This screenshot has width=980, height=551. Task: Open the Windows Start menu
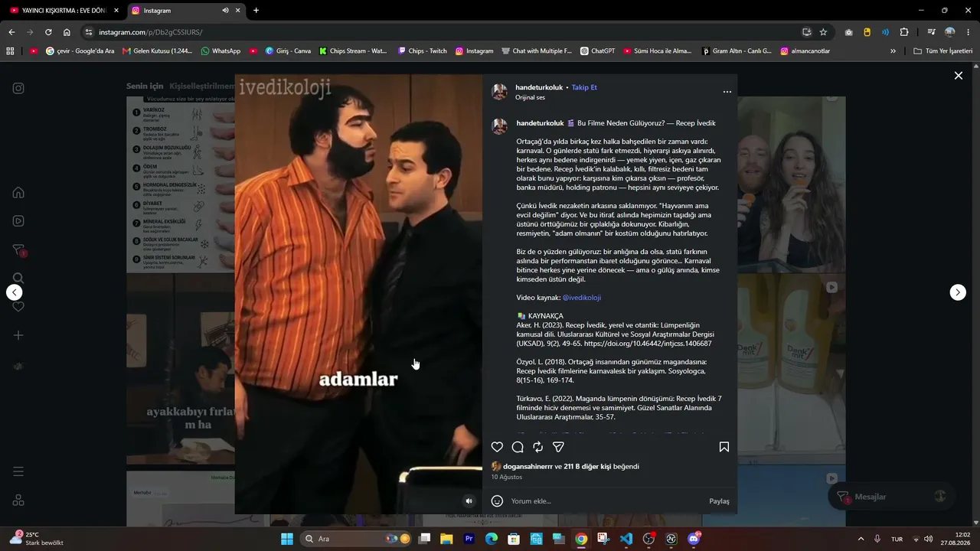287,539
